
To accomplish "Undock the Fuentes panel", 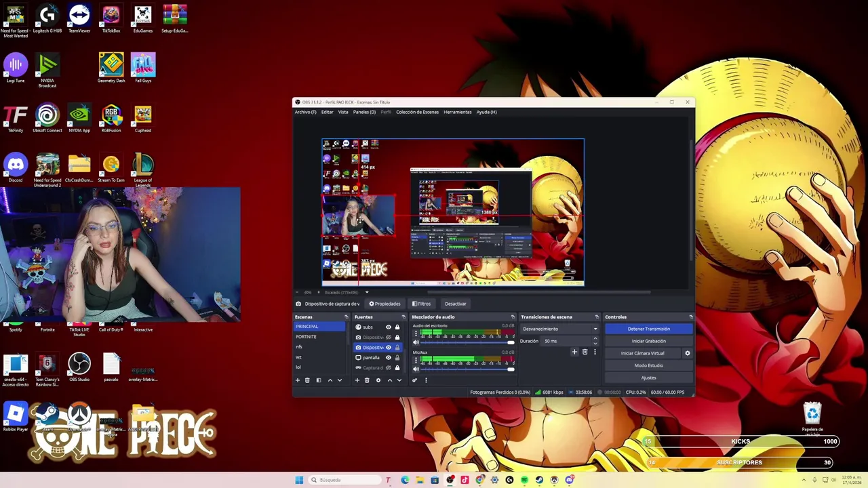I will coord(403,317).
